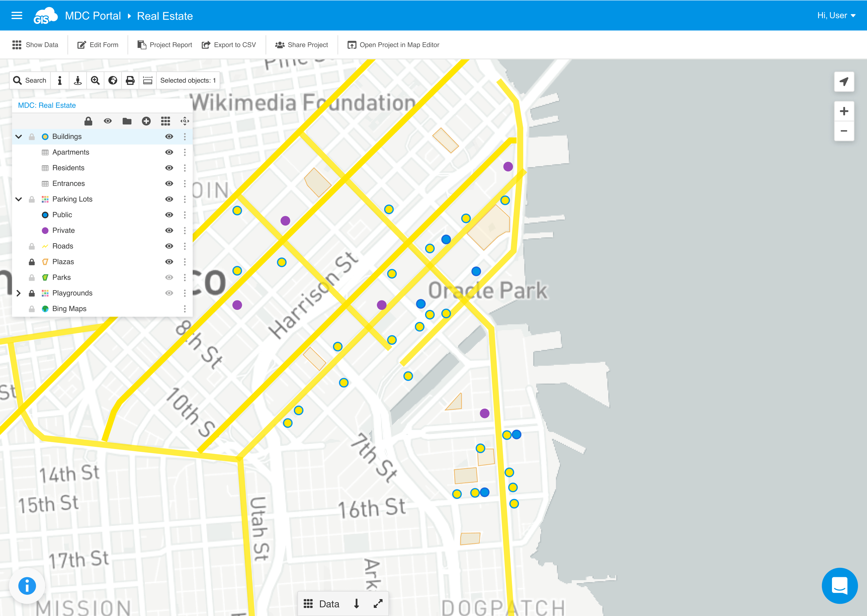The width and height of the screenshot is (867, 616).
Task: Toggle visibility of the Private parking lots
Action: tap(169, 230)
